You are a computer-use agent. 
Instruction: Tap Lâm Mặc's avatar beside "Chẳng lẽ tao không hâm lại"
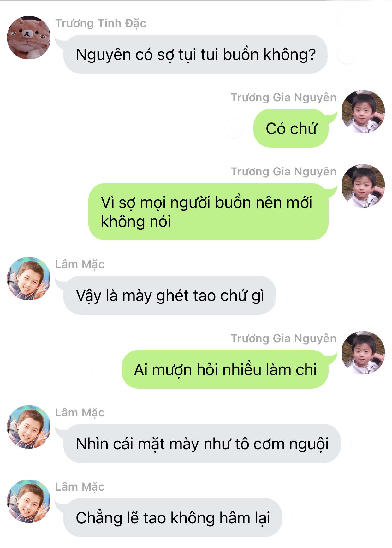(x=29, y=501)
